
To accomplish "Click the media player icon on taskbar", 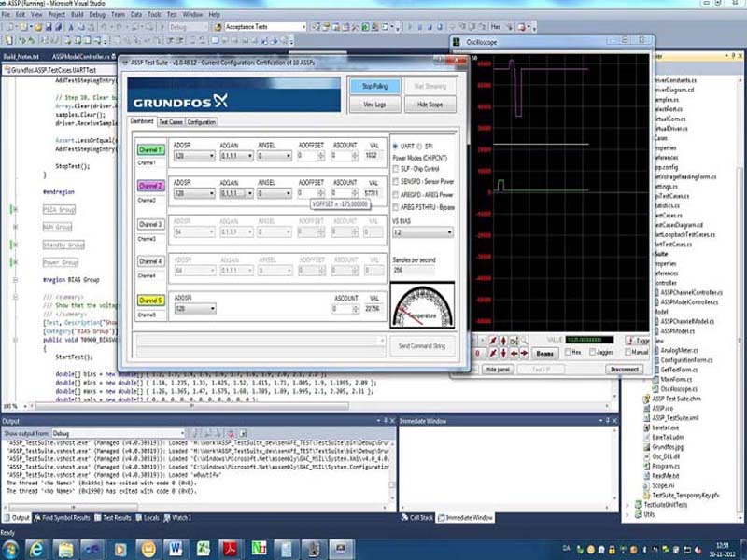I will (120, 549).
